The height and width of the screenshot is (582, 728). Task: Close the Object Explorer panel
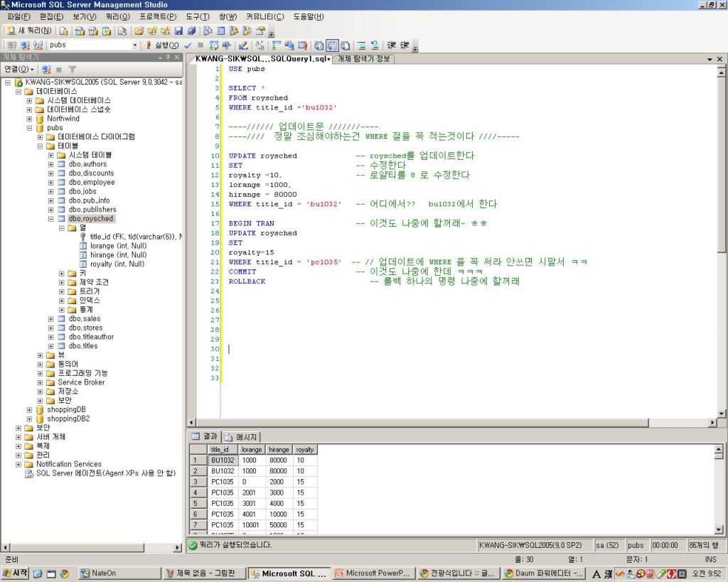[x=177, y=58]
